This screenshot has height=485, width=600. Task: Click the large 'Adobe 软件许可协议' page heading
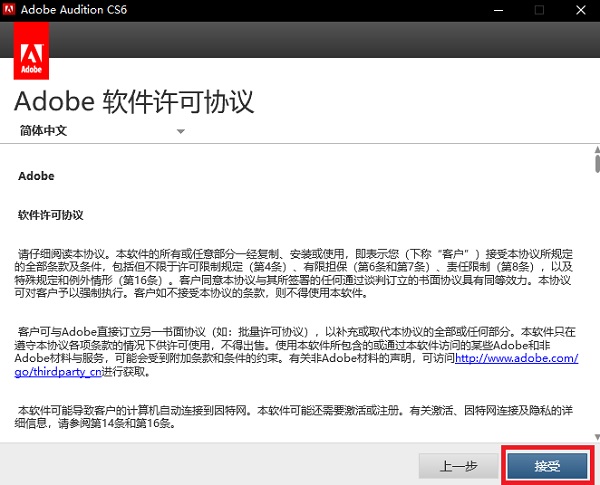pyautogui.click(x=135, y=102)
